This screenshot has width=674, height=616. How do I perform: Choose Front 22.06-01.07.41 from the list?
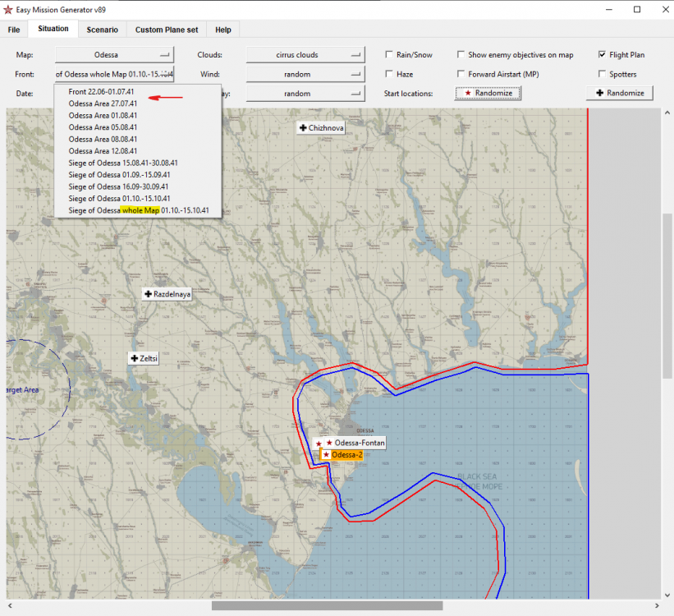(x=101, y=91)
